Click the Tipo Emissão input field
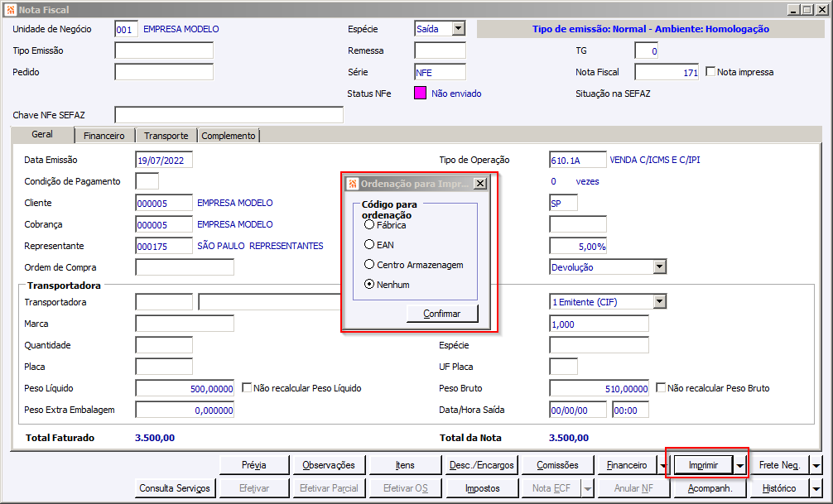The image size is (833, 504). (164, 50)
